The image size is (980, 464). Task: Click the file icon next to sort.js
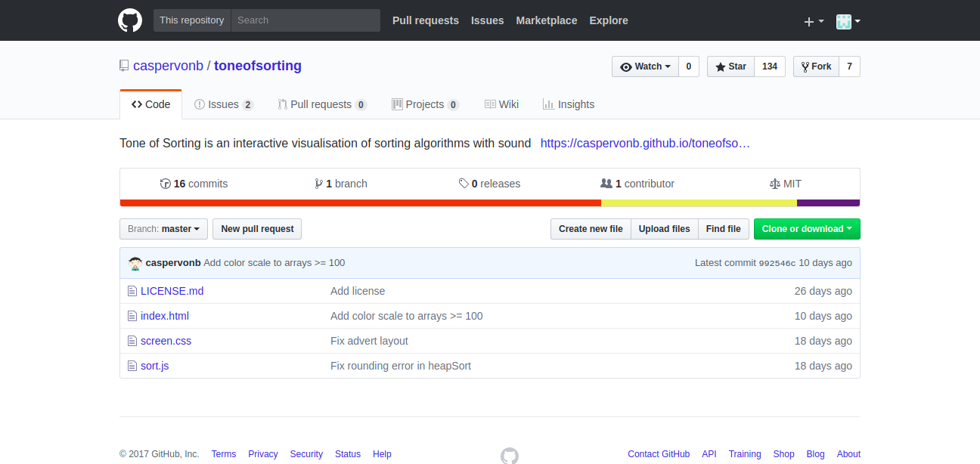(132, 366)
